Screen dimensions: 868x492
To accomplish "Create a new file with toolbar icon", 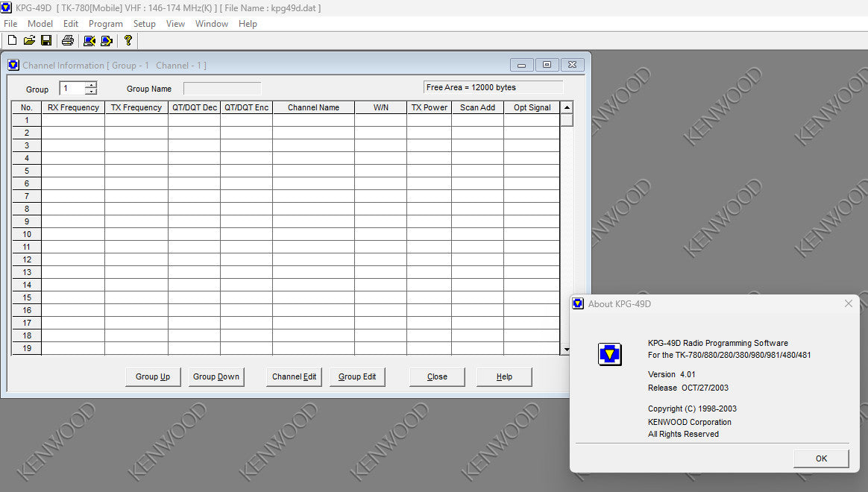I will 12,40.
